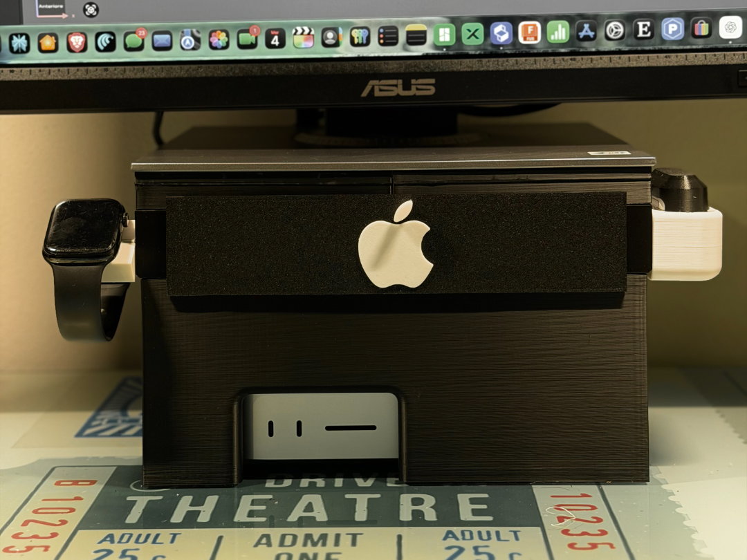Open the Passwords keys app in Dock
747x560 pixels.
(x=360, y=37)
